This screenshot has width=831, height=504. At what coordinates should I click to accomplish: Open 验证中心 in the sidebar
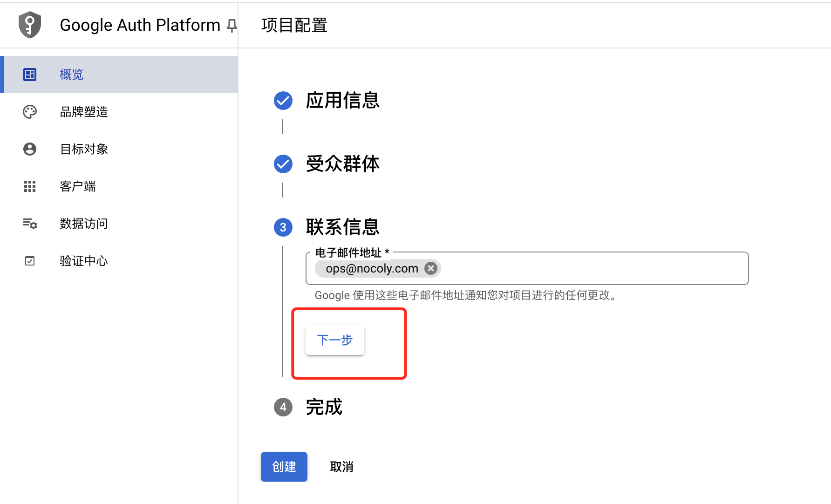(119, 261)
